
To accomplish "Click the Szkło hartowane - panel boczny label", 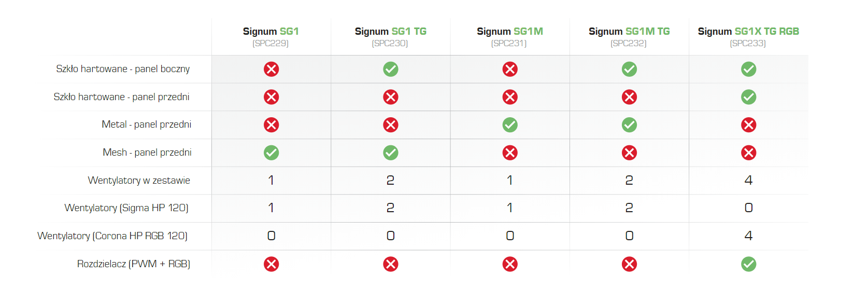I will [123, 69].
